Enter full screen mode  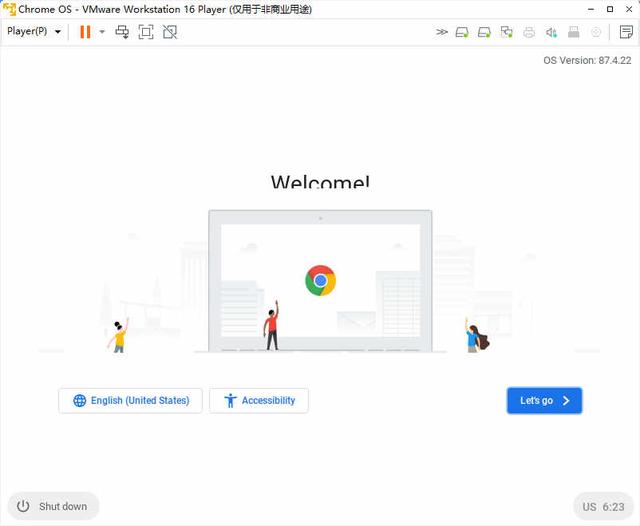[x=146, y=32]
